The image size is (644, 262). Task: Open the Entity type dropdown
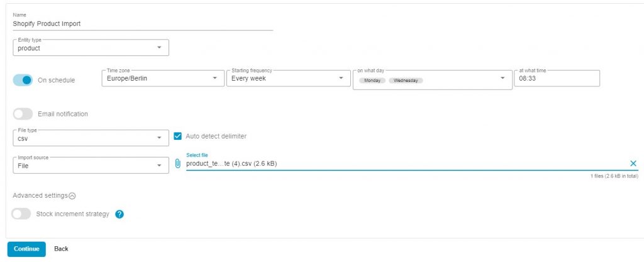91,48
